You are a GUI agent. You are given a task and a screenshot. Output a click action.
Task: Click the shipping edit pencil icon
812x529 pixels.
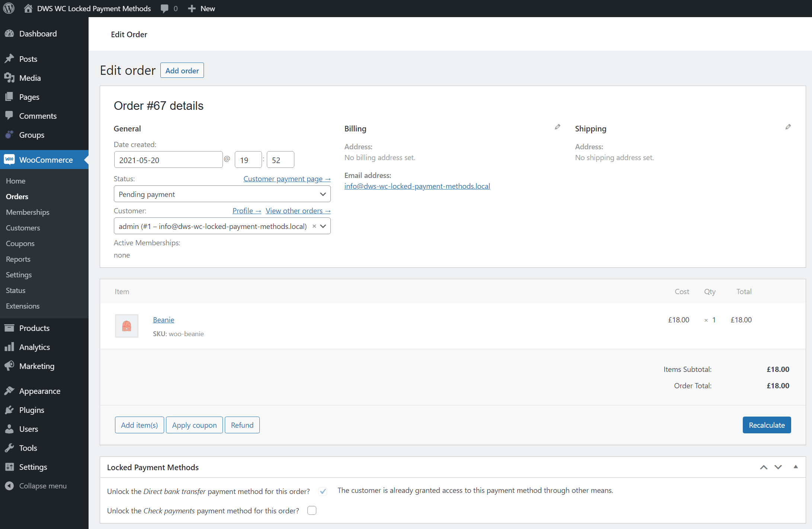(788, 127)
